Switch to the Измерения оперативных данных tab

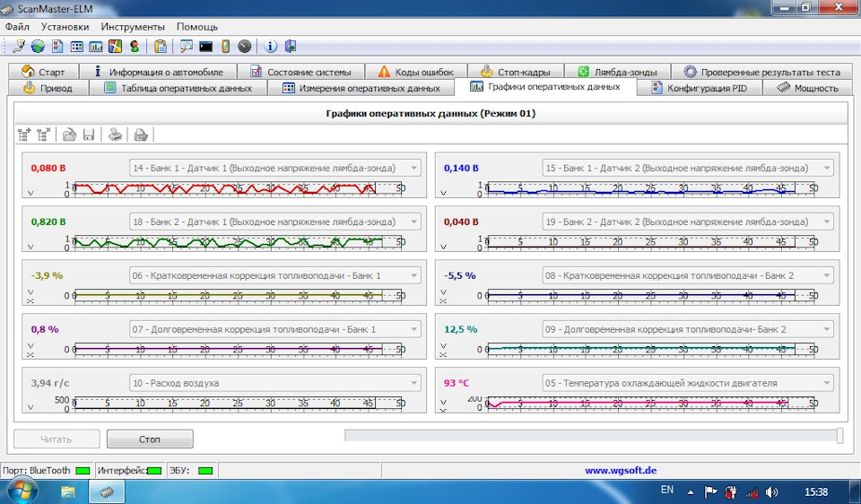click(x=361, y=88)
